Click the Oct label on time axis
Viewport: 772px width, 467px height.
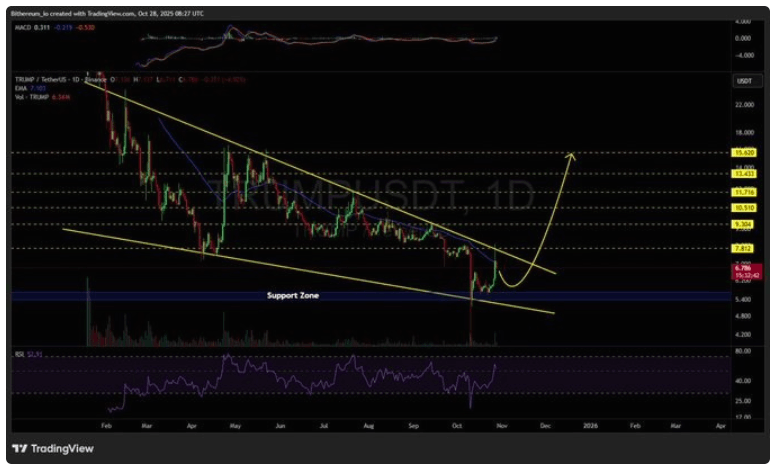click(x=457, y=426)
